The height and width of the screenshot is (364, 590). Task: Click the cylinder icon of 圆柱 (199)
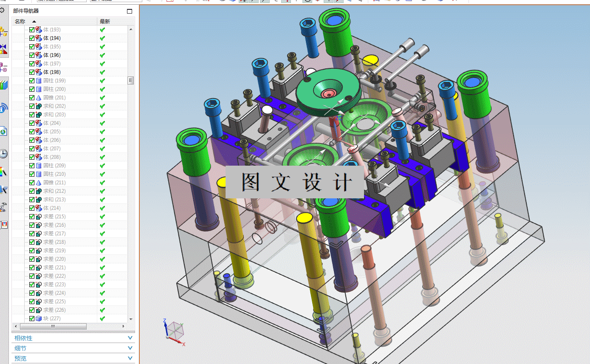(x=39, y=81)
